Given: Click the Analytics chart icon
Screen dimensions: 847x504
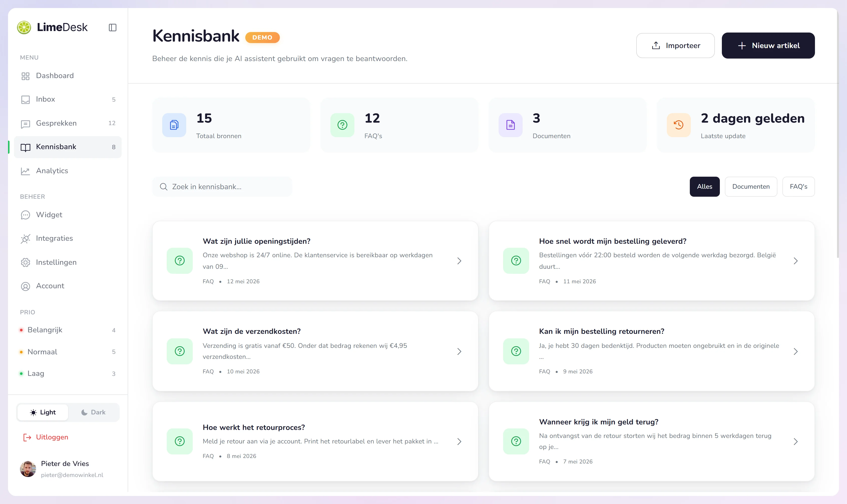Looking at the screenshot, I should [x=26, y=171].
